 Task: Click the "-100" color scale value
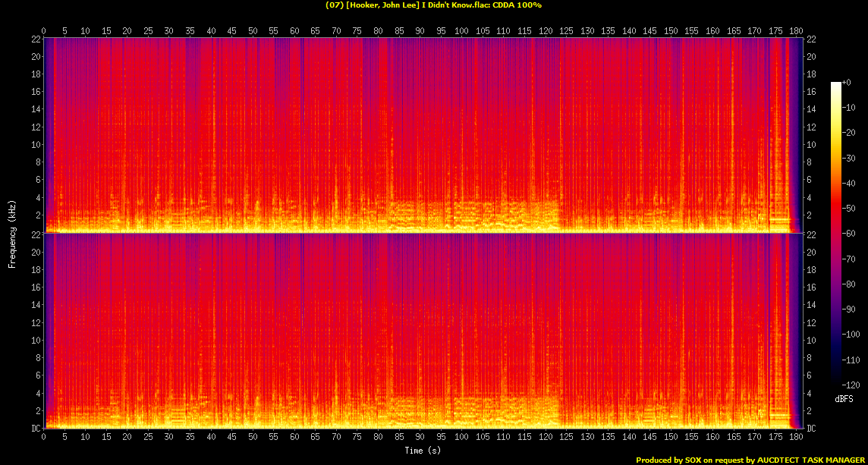point(850,335)
